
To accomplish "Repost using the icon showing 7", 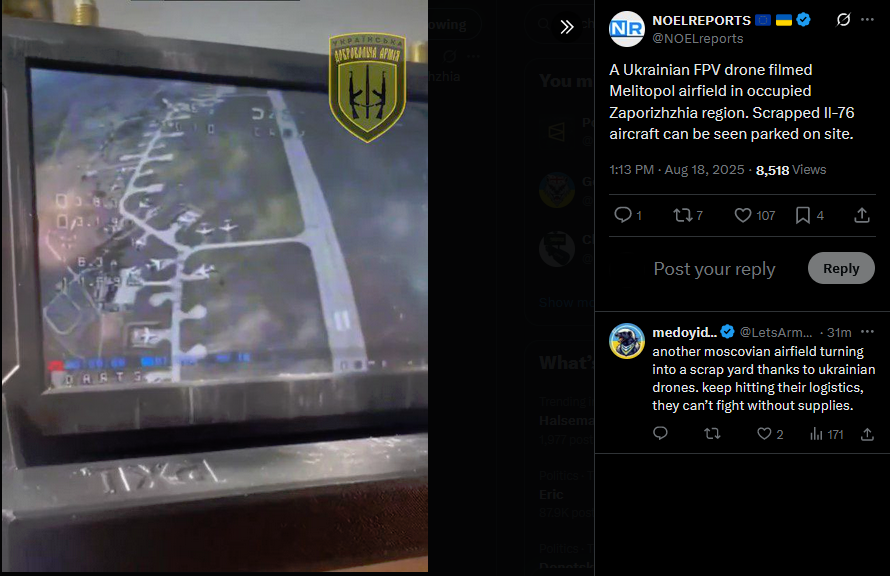I will coord(688,215).
